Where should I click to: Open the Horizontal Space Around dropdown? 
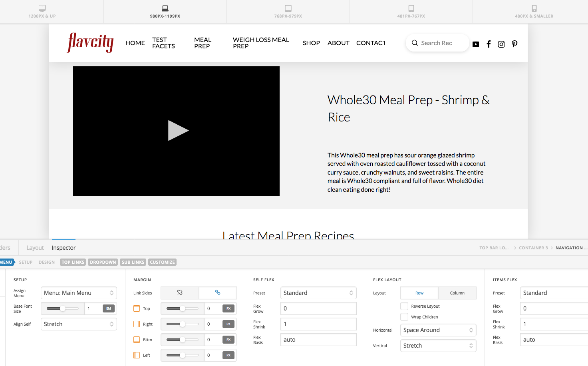(x=438, y=330)
